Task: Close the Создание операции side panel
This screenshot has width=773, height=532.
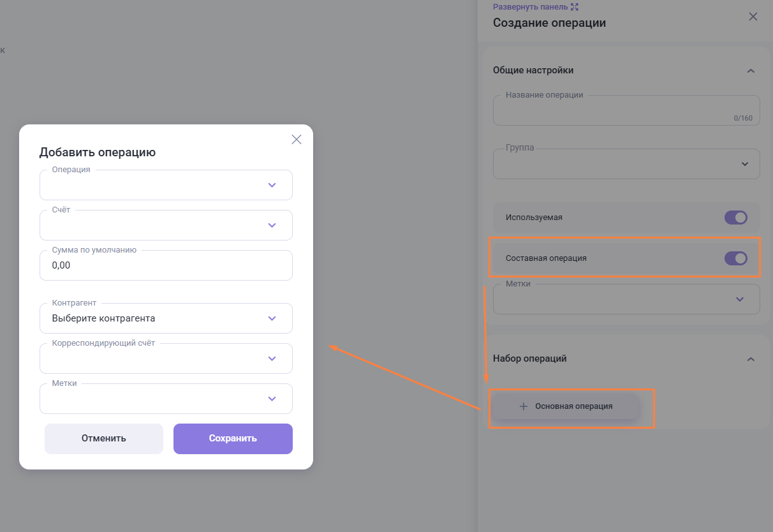Action: click(753, 17)
